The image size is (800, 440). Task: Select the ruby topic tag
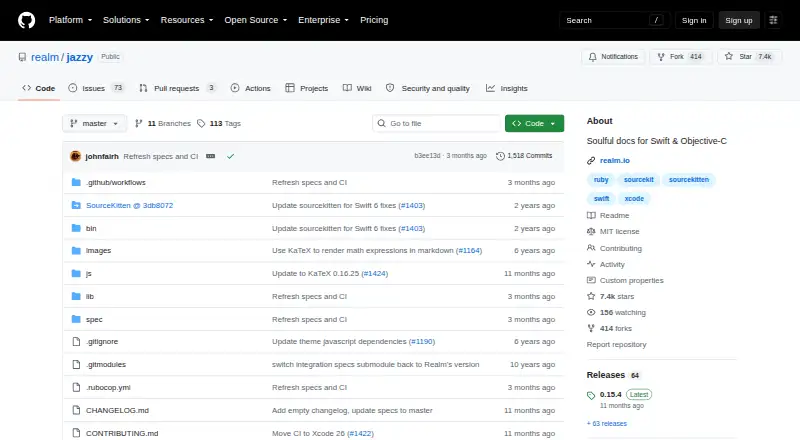[601, 180]
